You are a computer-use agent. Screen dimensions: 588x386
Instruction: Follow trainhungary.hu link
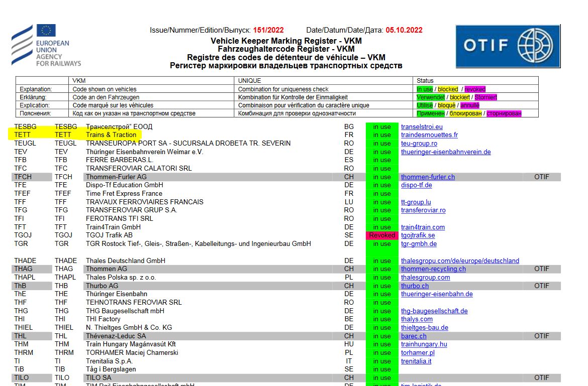click(x=424, y=344)
